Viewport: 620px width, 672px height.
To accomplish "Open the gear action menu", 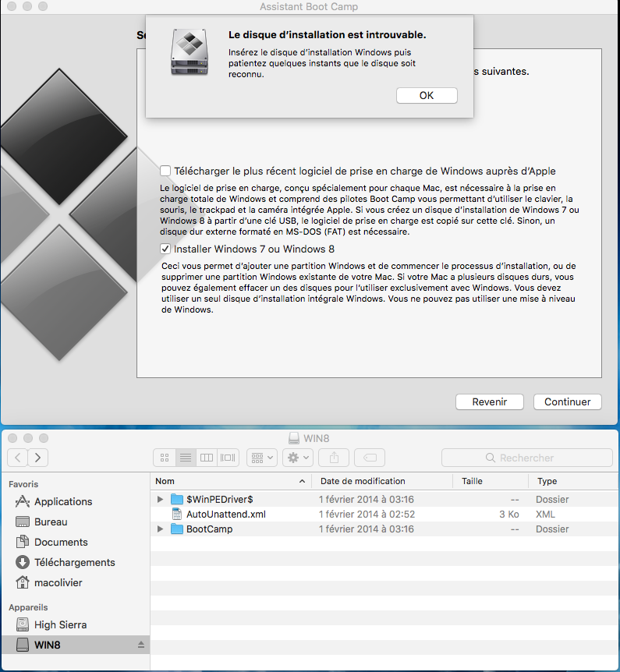I will (x=298, y=458).
